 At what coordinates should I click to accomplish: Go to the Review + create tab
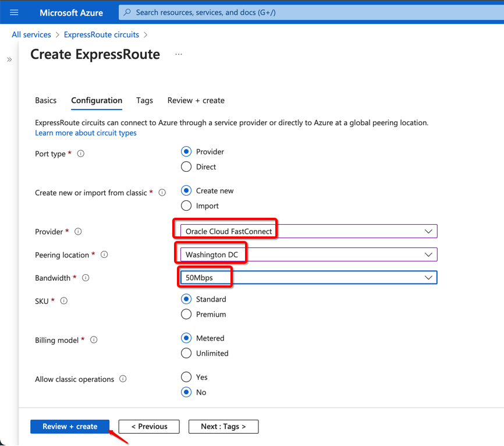(196, 101)
